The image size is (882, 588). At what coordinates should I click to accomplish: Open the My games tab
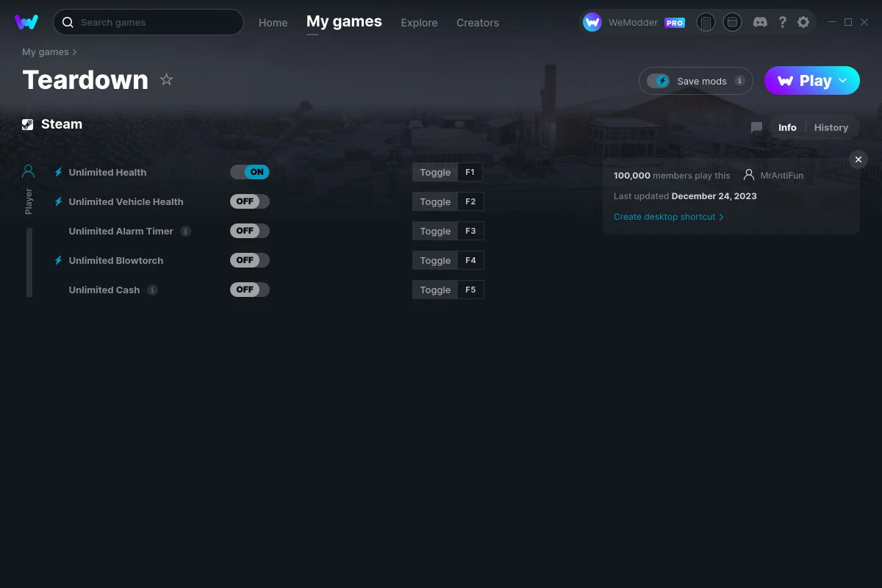pos(344,21)
